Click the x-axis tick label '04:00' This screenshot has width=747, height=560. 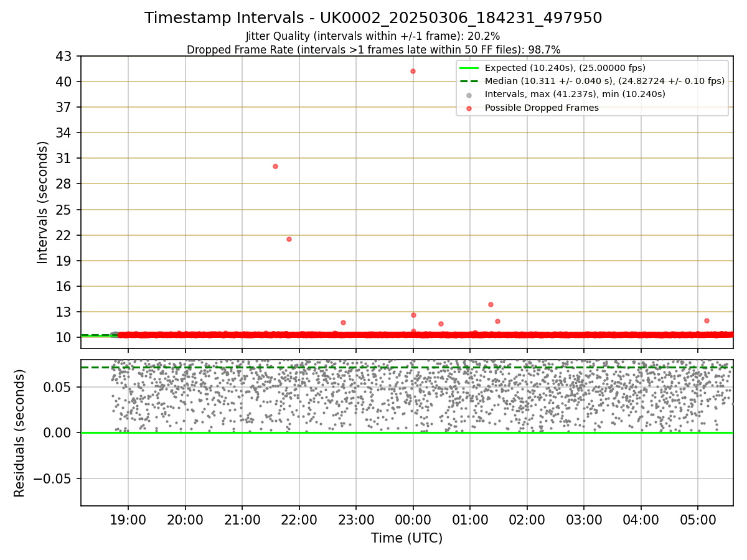click(641, 520)
